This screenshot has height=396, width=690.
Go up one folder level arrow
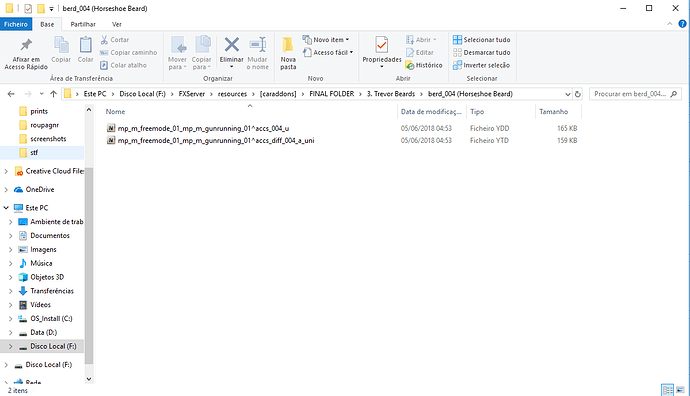(54, 94)
